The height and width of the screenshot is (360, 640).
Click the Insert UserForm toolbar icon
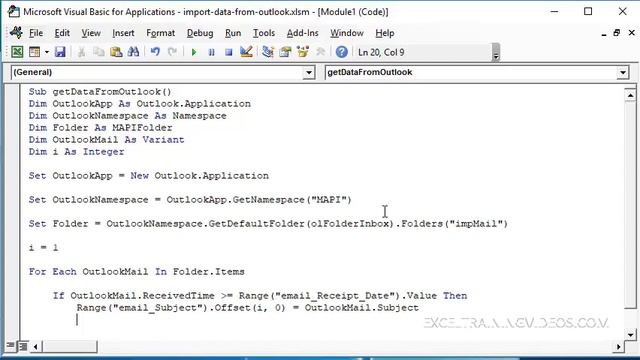[35, 52]
